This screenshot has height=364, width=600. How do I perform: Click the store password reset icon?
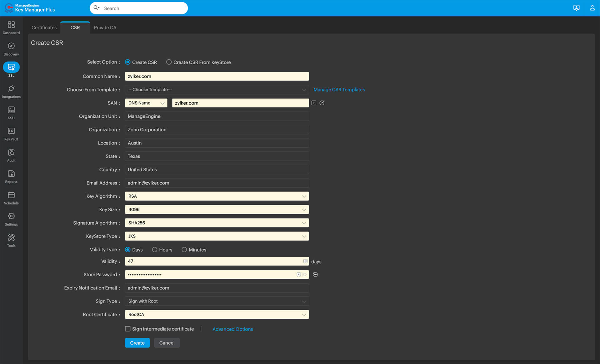315,274
